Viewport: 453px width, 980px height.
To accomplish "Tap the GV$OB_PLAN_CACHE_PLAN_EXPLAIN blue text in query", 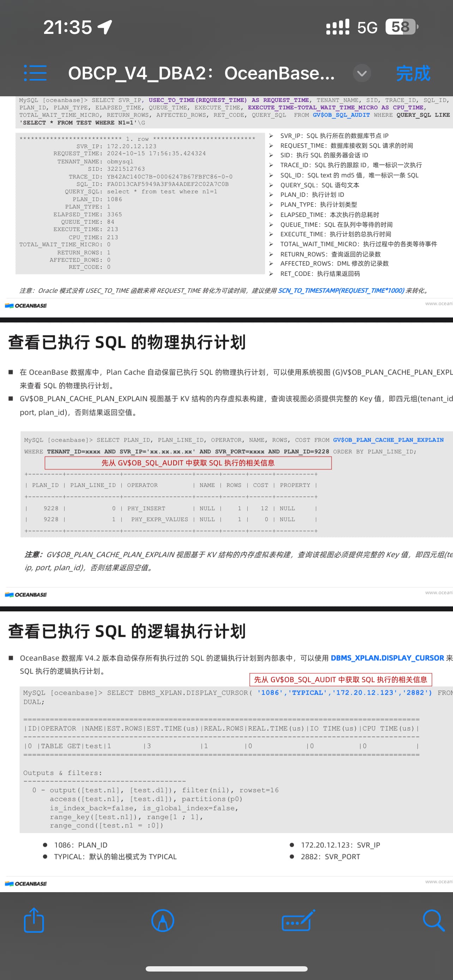I will [388, 440].
